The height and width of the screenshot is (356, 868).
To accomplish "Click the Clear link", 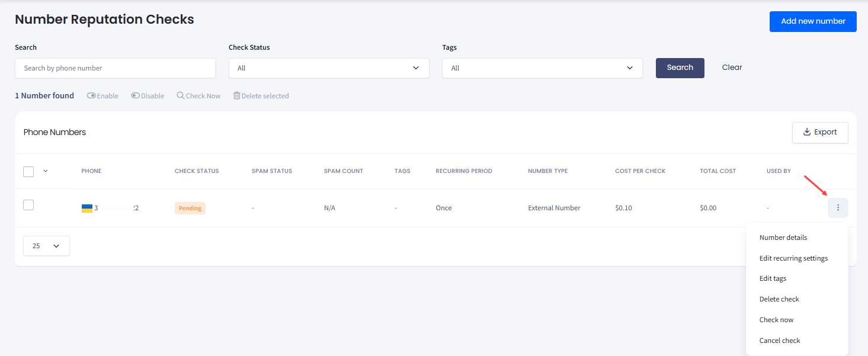I will tap(732, 68).
